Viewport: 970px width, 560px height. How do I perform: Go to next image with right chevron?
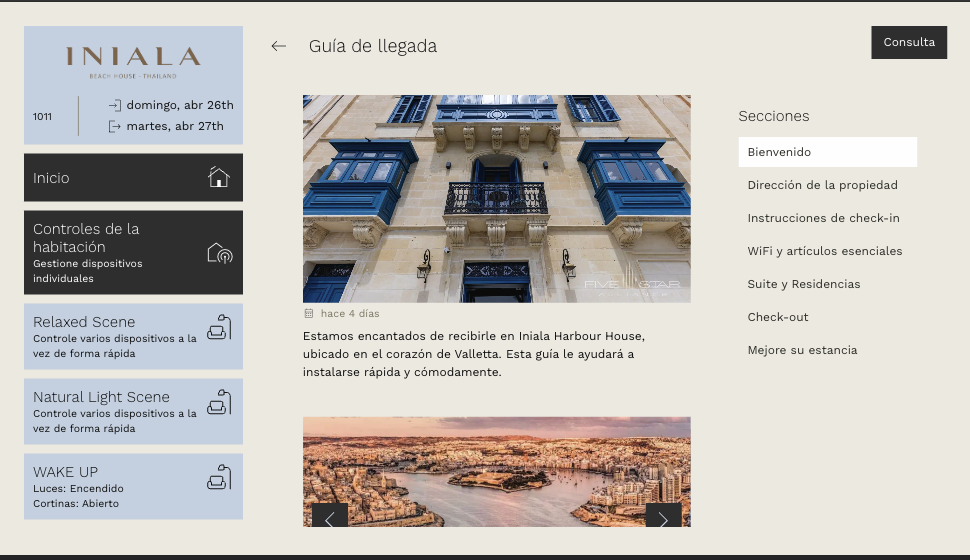pos(663,515)
